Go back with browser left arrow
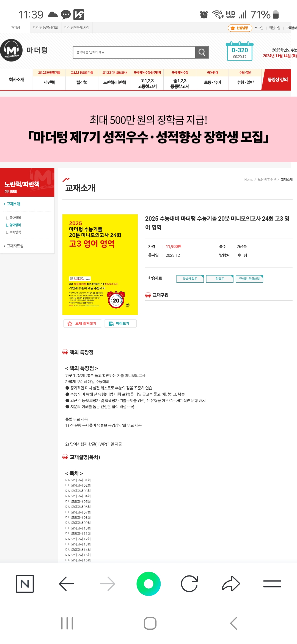This screenshot has height=644, width=297. [66, 583]
